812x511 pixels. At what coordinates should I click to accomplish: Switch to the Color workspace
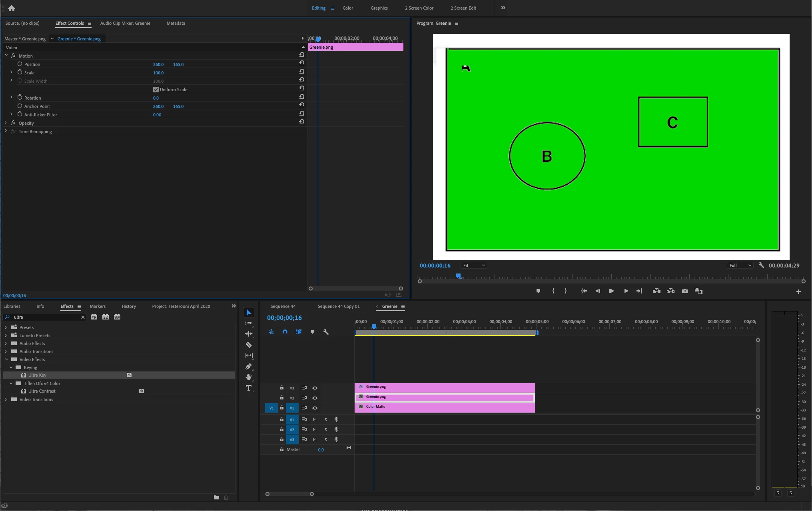(347, 8)
